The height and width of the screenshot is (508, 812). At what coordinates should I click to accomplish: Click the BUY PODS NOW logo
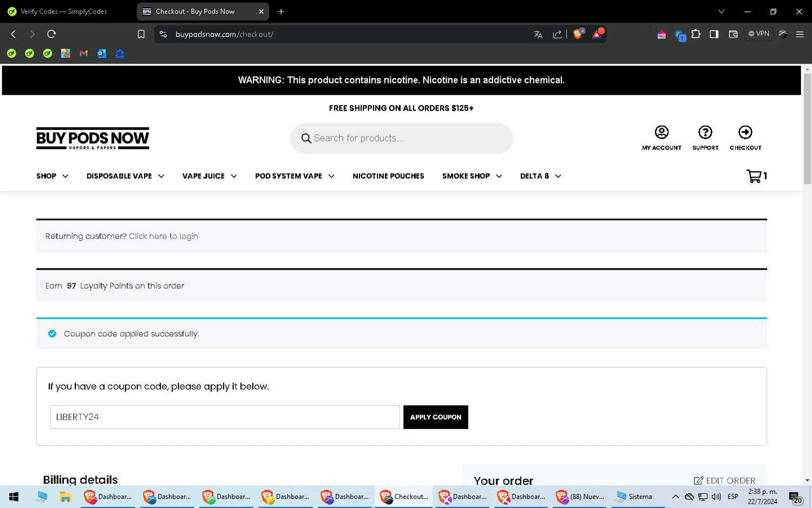[x=93, y=138]
